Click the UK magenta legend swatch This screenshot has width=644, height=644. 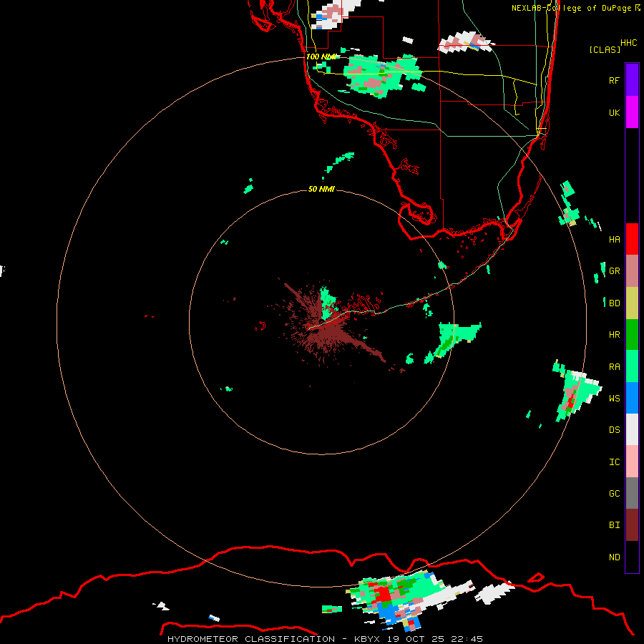click(632, 112)
